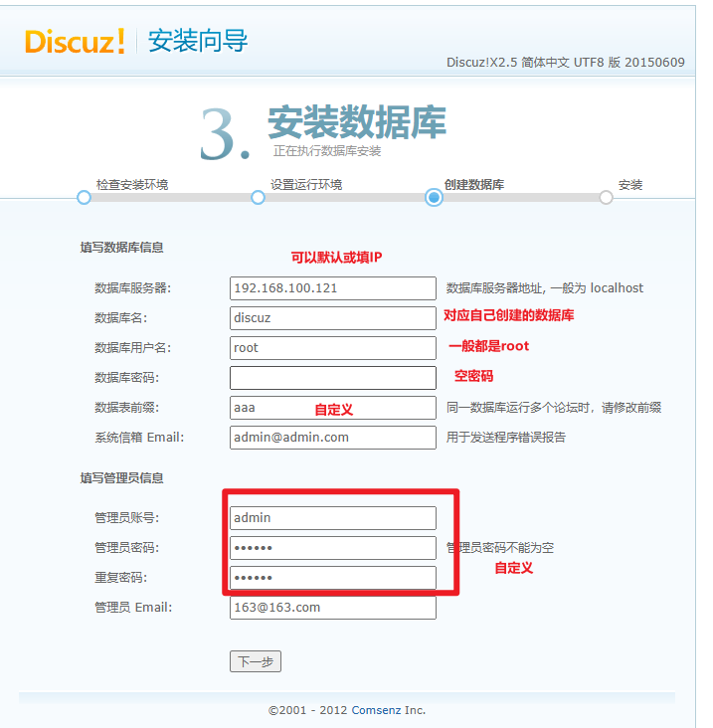Click the hint 管理员密码不能为空
This screenshot has width=713, height=728.
(500, 548)
